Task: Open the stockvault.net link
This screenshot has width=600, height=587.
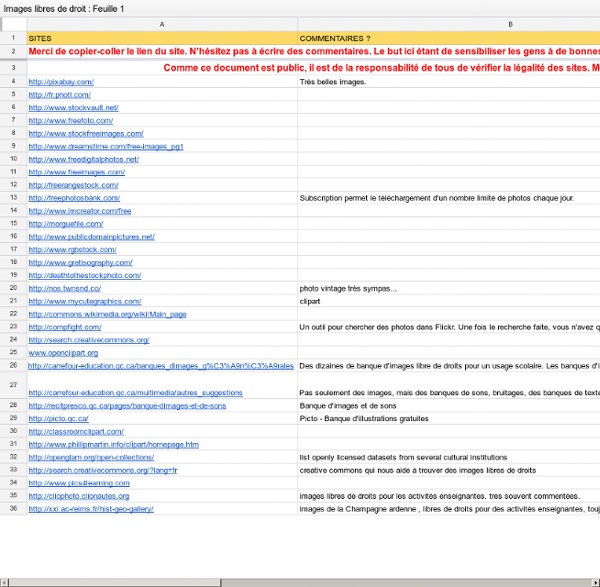Action: pos(73,108)
